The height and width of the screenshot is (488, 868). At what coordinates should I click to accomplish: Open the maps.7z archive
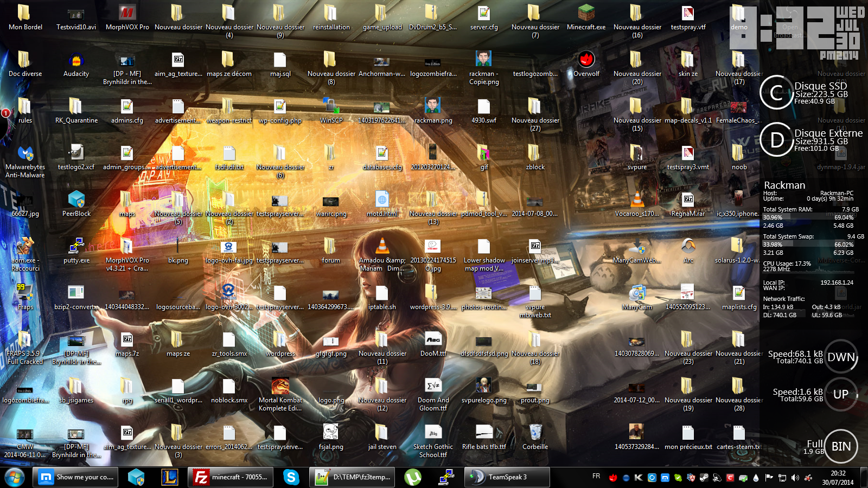[x=127, y=344]
